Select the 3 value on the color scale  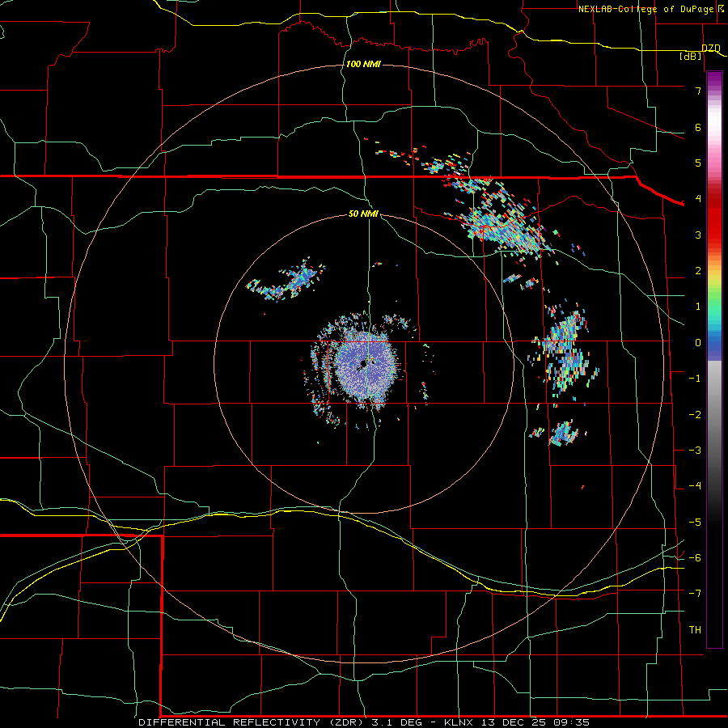698,235
